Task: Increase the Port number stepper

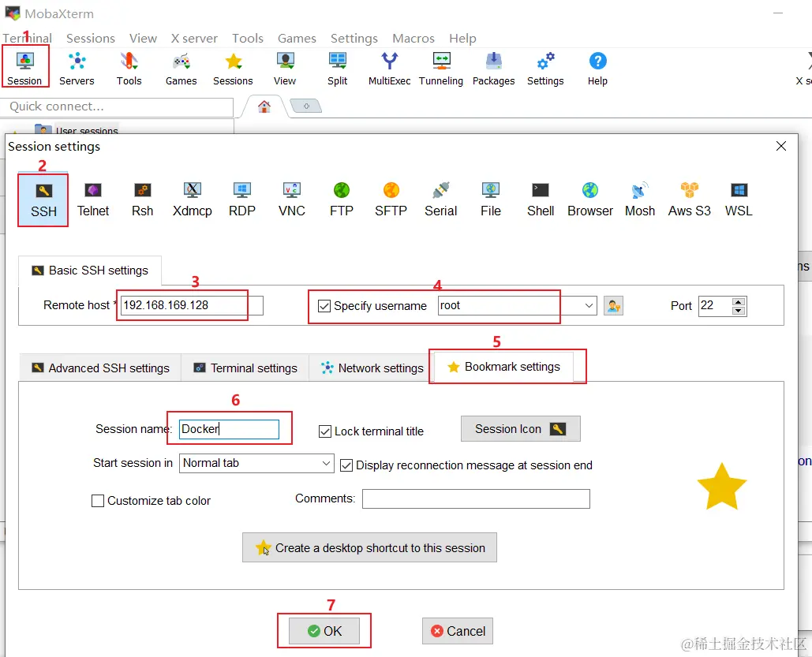Action: click(739, 301)
